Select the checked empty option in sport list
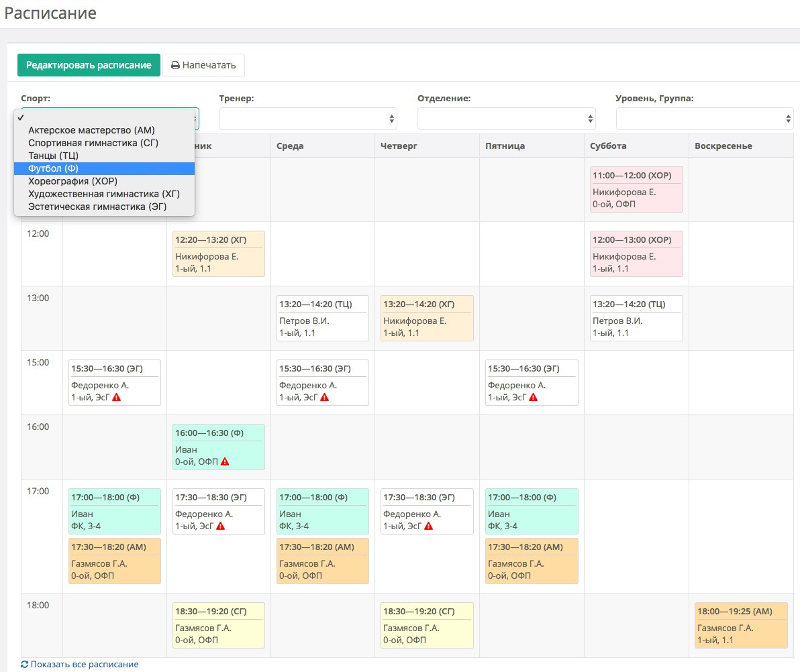 pyautogui.click(x=104, y=117)
